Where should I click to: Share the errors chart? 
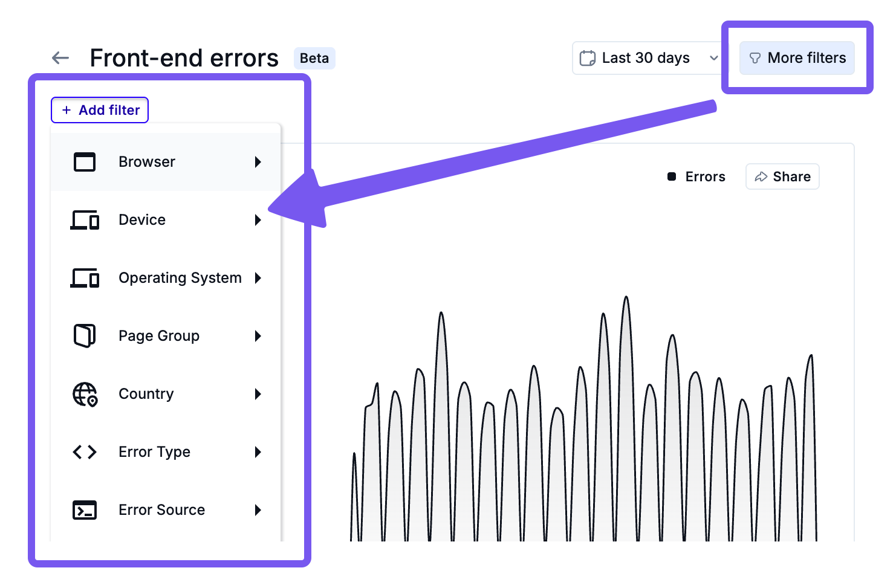click(x=782, y=177)
